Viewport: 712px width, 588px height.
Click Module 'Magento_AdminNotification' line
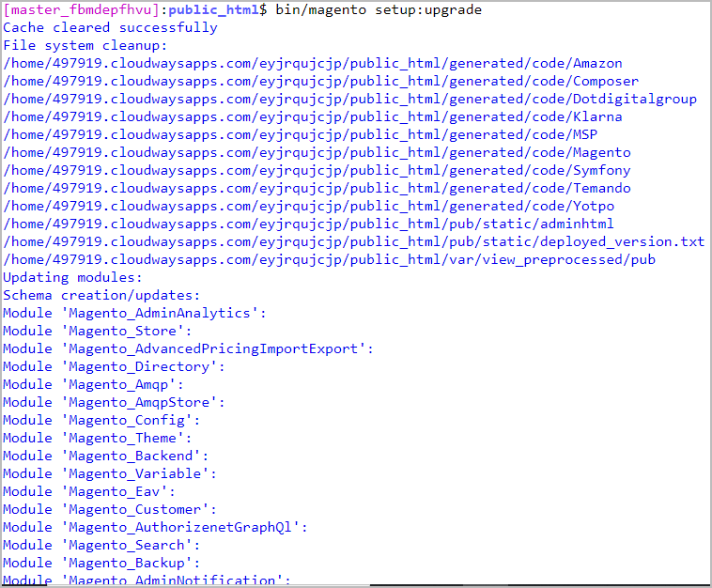point(147,580)
